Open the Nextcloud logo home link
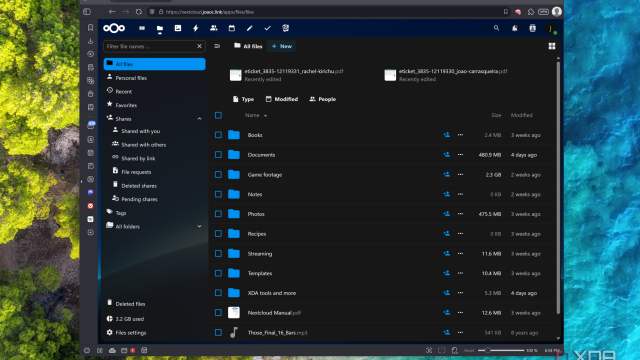The image size is (640, 360). pos(114,28)
